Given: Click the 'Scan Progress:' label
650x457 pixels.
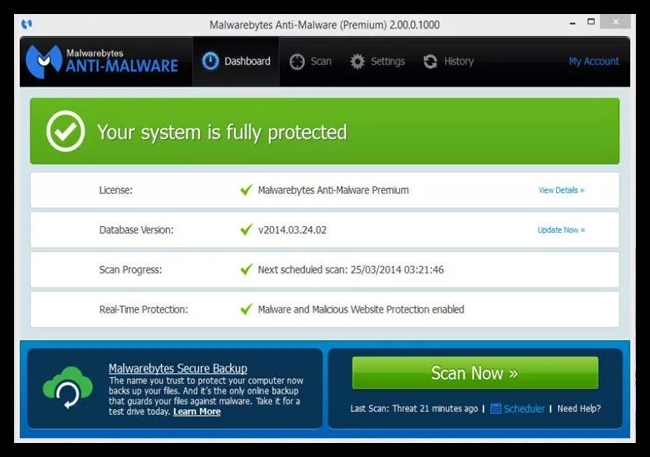Looking at the screenshot, I should (131, 270).
